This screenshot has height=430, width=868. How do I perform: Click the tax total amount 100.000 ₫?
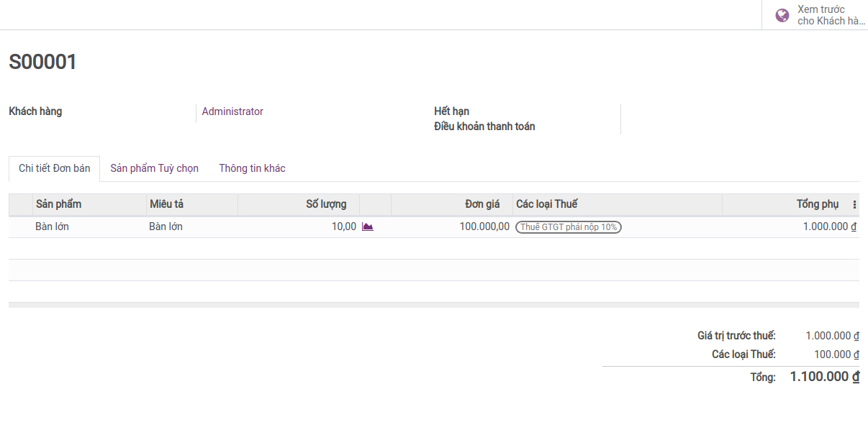pyautogui.click(x=837, y=354)
